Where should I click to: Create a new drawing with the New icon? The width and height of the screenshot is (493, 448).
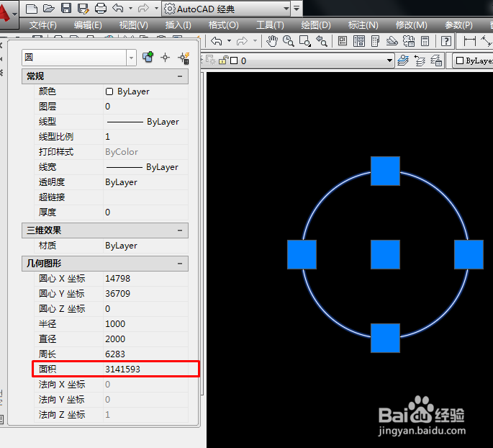click(x=32, y=9)
